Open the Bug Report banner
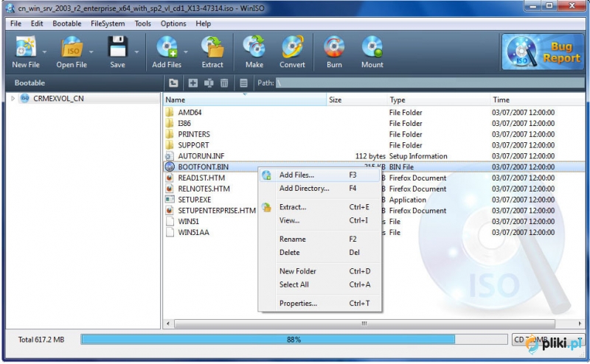Image resolution: width=590 pixels, height=364 pixels. coord(543,52)
